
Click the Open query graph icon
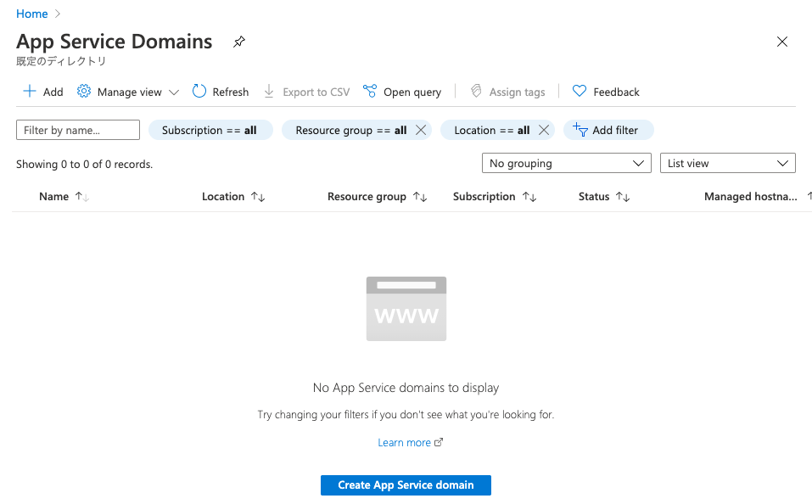pos(370,91)
